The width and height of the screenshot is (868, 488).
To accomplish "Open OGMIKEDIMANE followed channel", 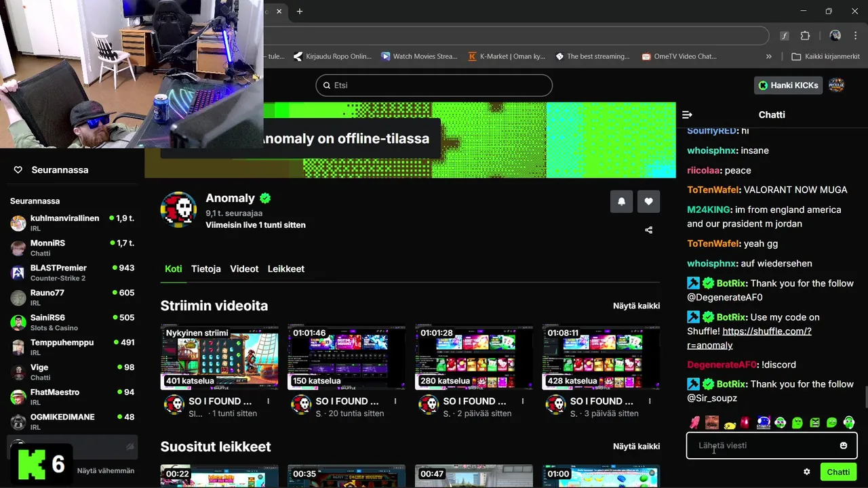I will click(x=72, y=422).
